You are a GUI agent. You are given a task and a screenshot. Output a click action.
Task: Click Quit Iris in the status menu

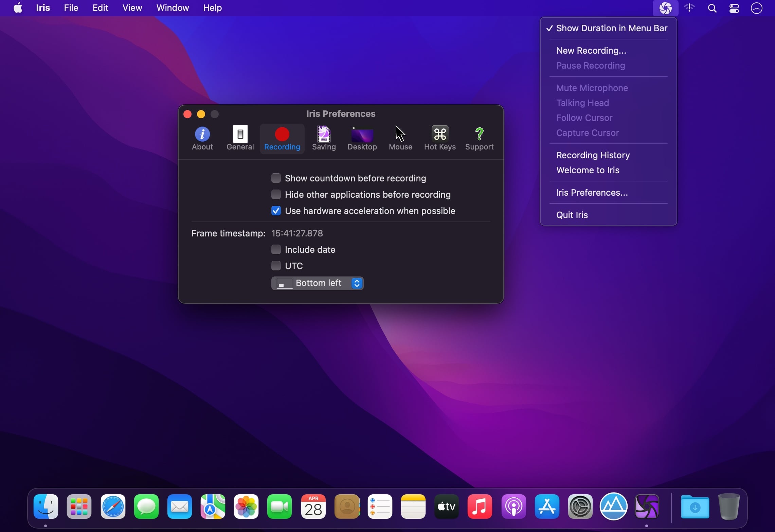click(x=572, y=215)
